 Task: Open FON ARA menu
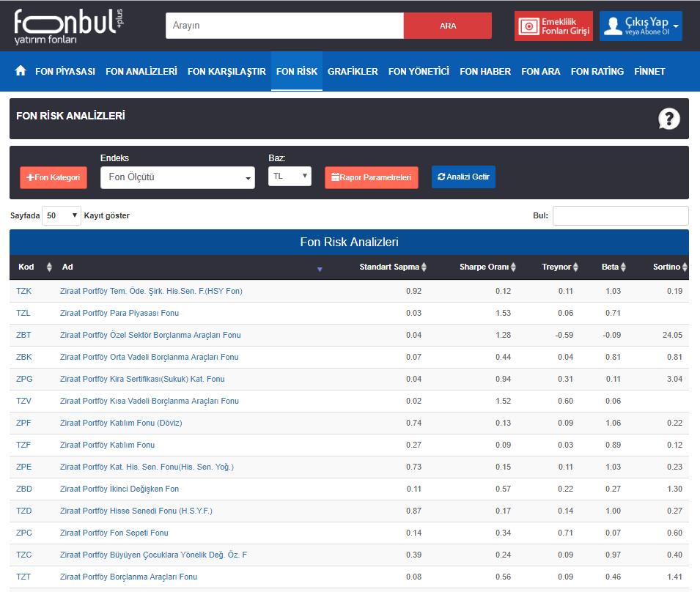541,71
